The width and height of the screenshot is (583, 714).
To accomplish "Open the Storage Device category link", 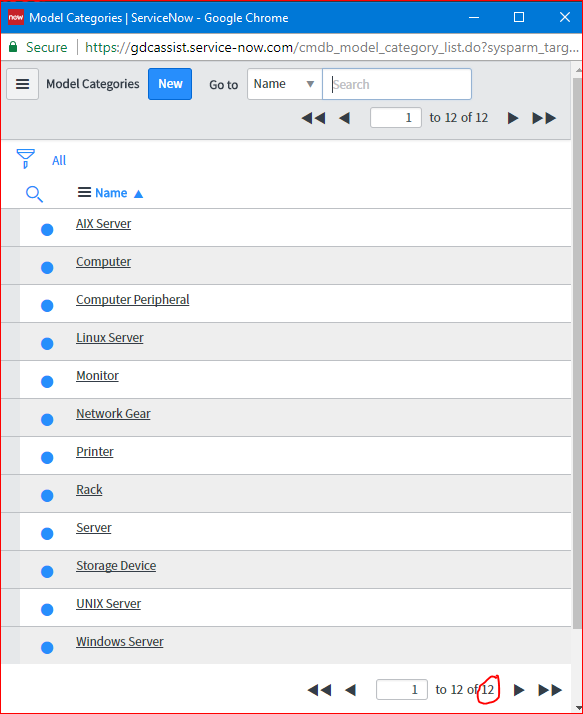I will point(116,566).
